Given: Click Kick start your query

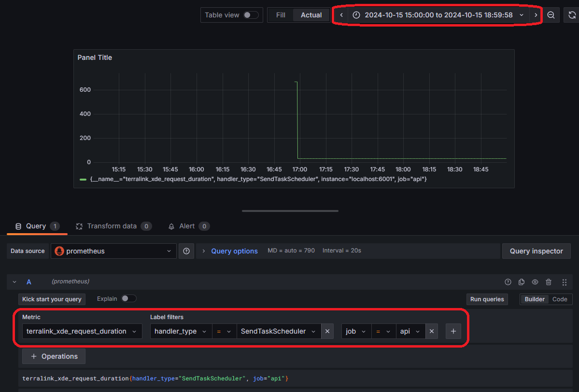Looking at the screenshot, I should [52, 299].
